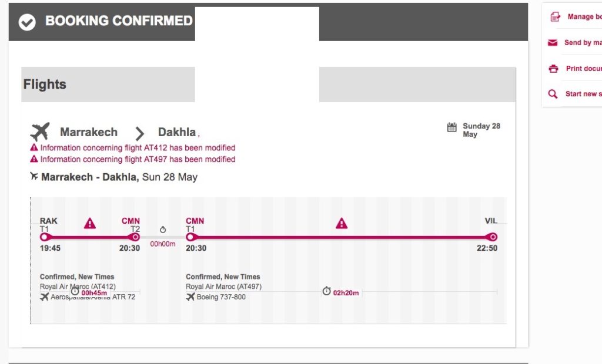Click the stopwatch icon above layover duration
The height and width of the screenshot is (364, 602).
coord(163,230)
